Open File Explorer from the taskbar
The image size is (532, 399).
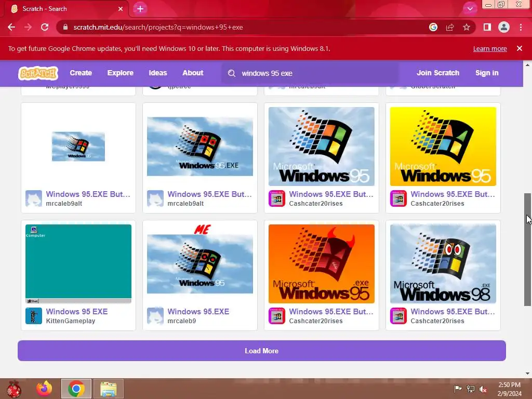(108, 389)
